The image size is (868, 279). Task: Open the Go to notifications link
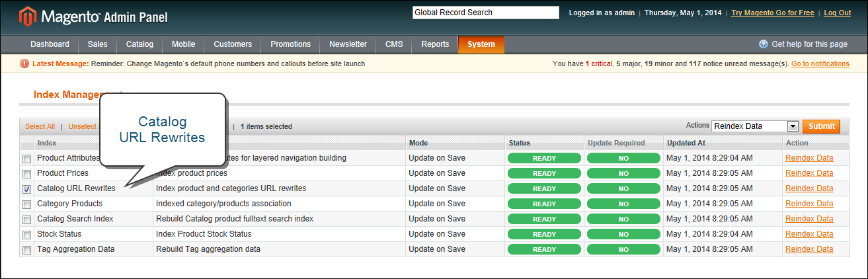click(820, 63)
